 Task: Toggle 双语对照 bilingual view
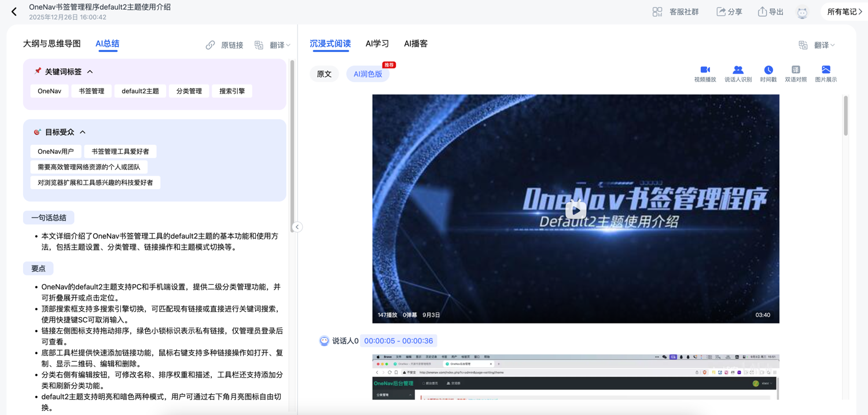796,70
